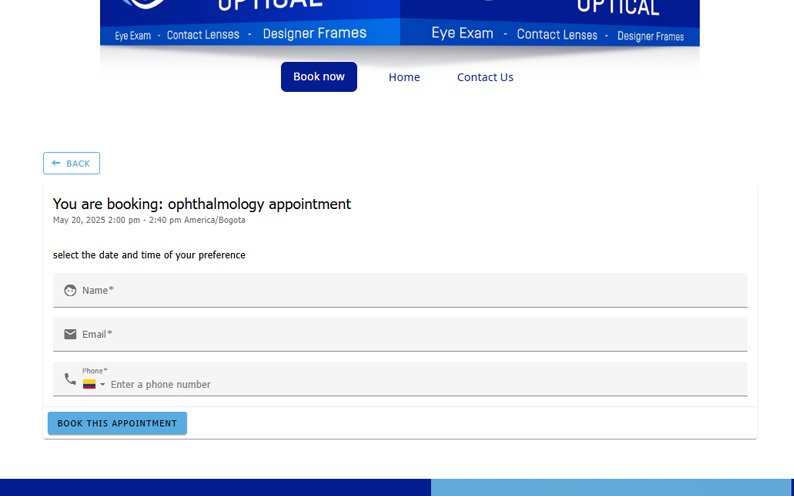
Task: Go to the Home page
Action: point(404,77)
